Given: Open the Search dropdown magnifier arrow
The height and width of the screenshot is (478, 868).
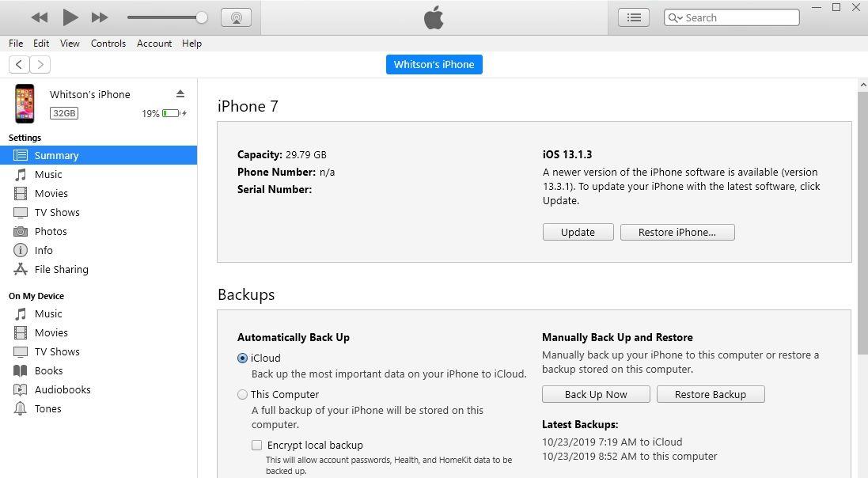Looking at the screenshot, I should pos(676,17).
